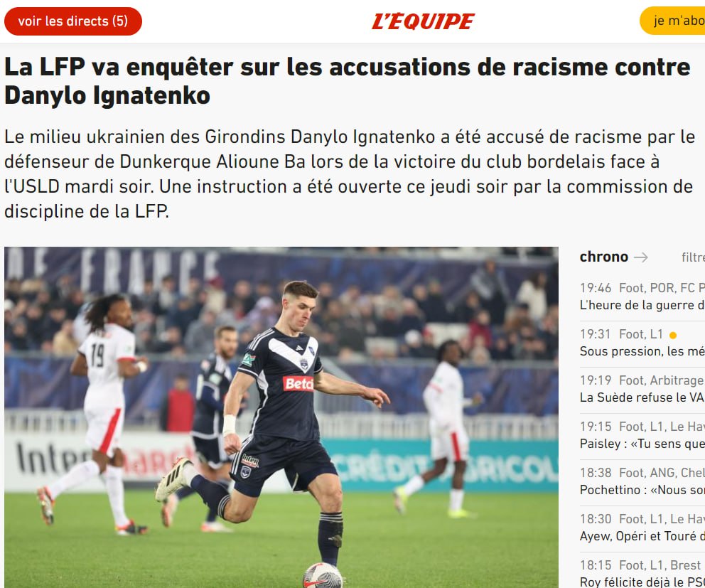
Task: Open the 19:46 'L'heure de la guerre' story
Action: point(642,305)
